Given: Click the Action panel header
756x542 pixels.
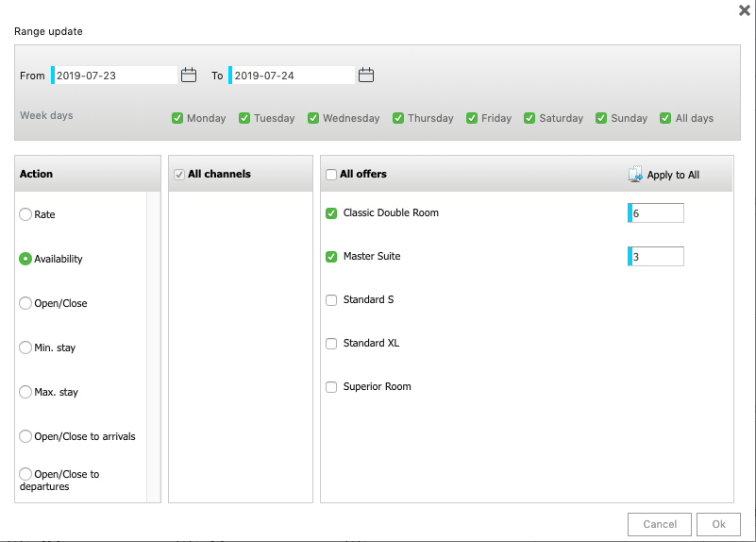Looking at the screenshot, I should (88, 174).
